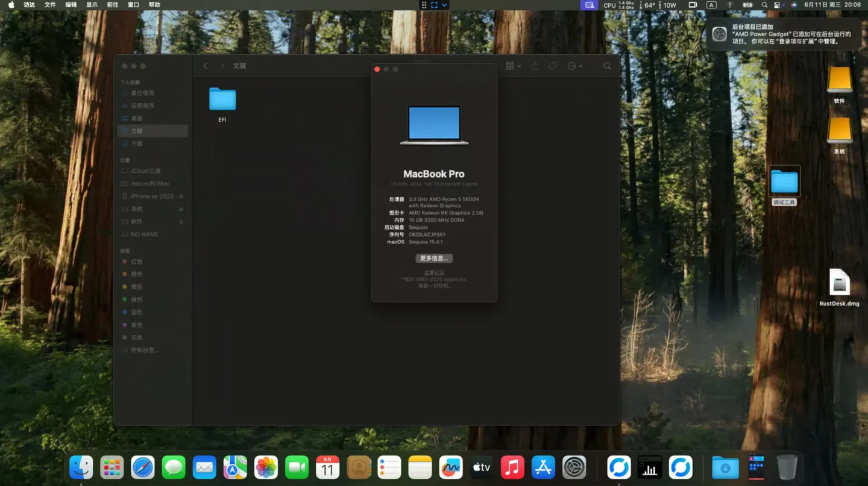
Task: Open the Music app in the Dock
Action: coord(512,467)
